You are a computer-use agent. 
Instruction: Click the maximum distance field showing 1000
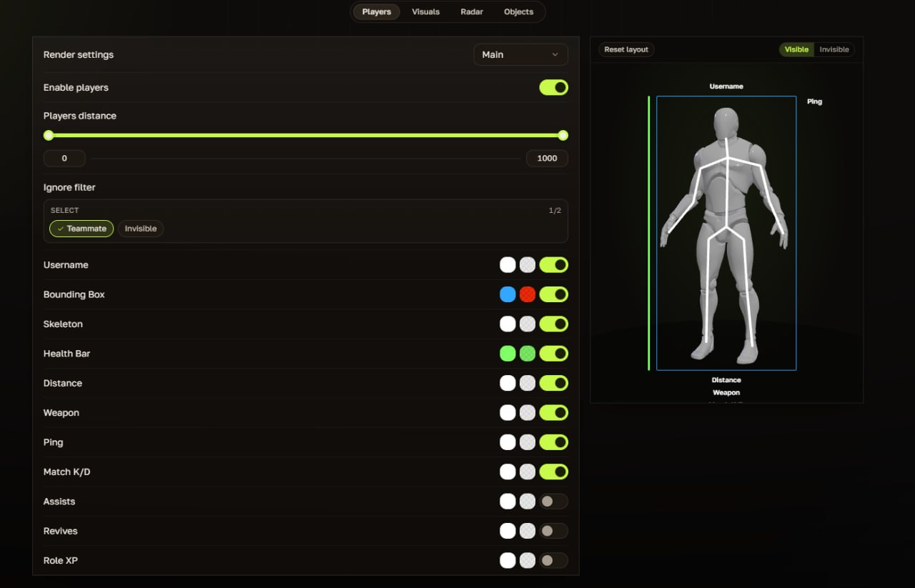547,159
